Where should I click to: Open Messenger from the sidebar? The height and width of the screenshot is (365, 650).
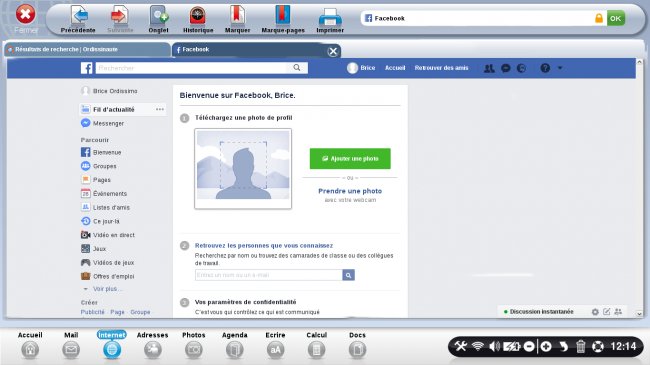[102, 123]
